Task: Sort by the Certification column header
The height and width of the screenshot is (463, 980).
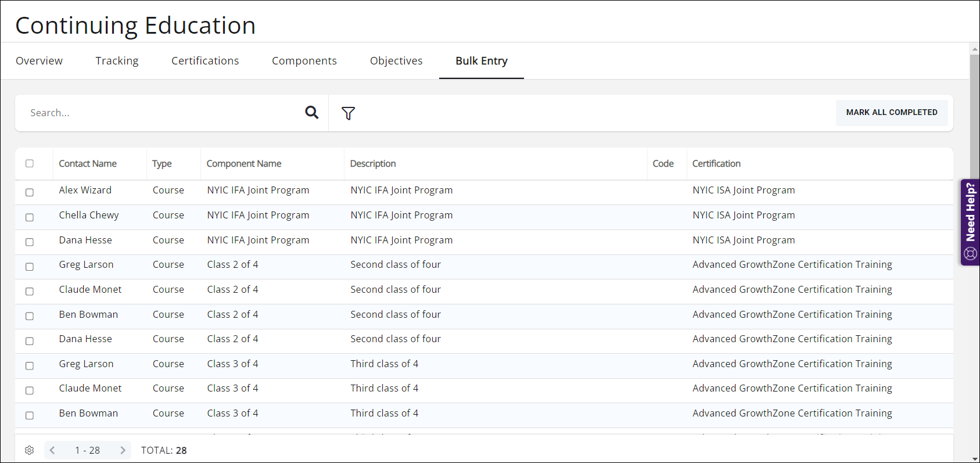Action: click(x=716, y=164)
